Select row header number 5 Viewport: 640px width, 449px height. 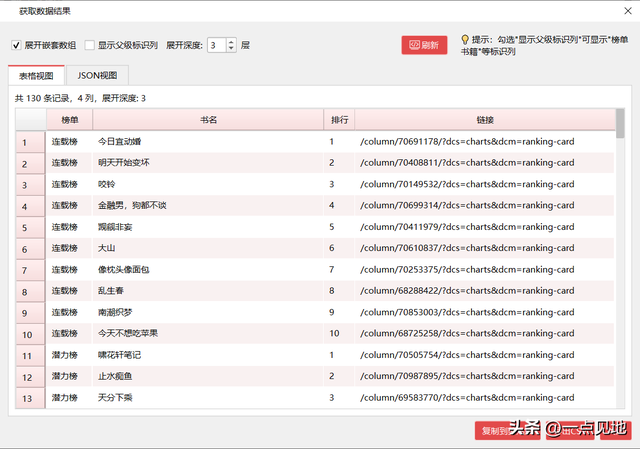tap(30, 227)
